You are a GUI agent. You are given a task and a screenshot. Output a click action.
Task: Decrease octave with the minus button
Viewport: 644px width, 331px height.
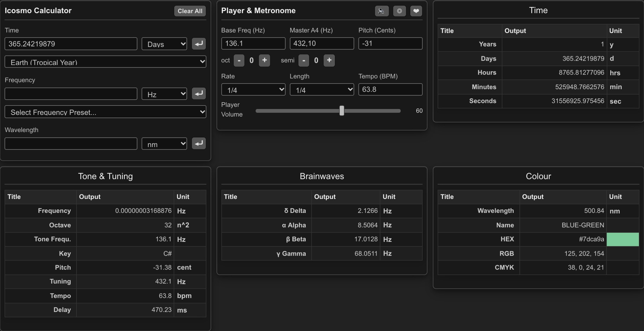239,60
